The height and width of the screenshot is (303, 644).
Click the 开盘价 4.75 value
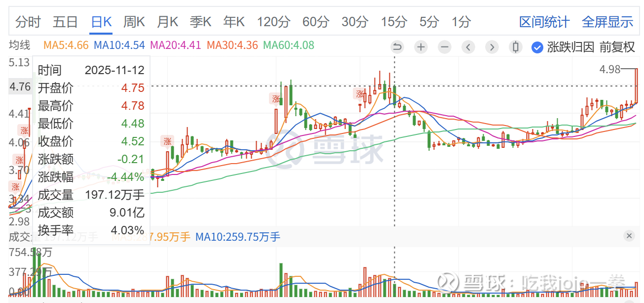pyautogui.click(x=133, y=88)
